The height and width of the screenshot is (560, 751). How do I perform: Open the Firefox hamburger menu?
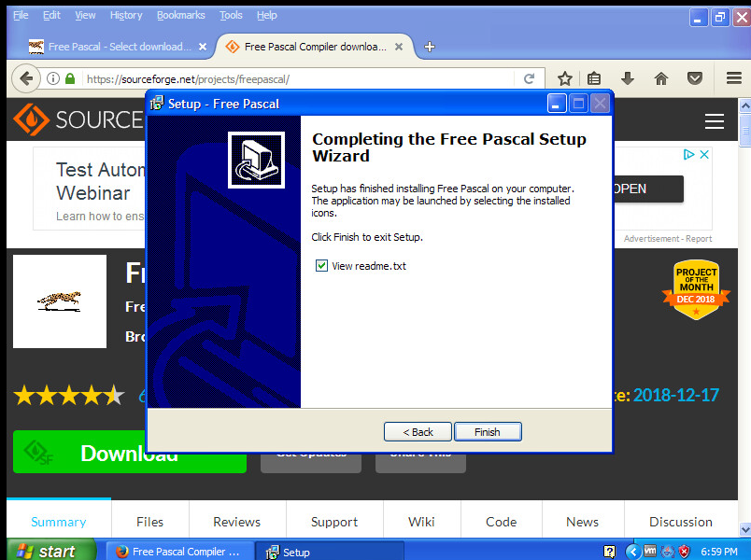pyautogui.click(x=734, y=78)
